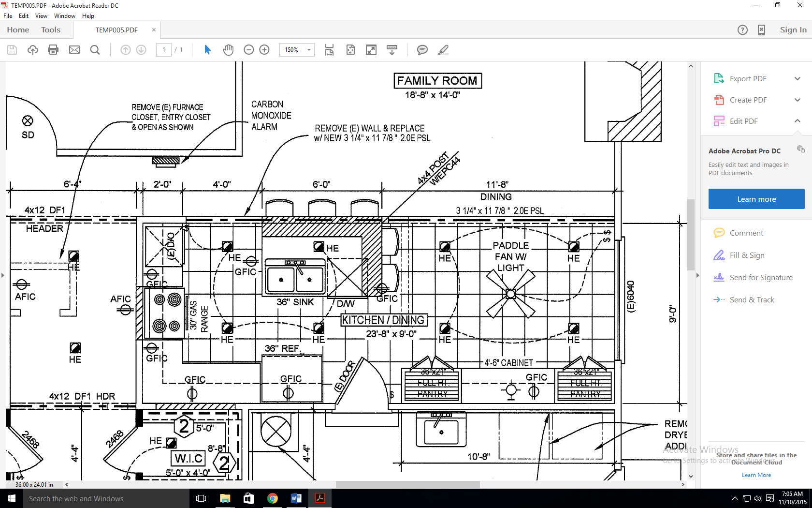Switch to the Home tab
Screen dimensions: 812x508
17,30
